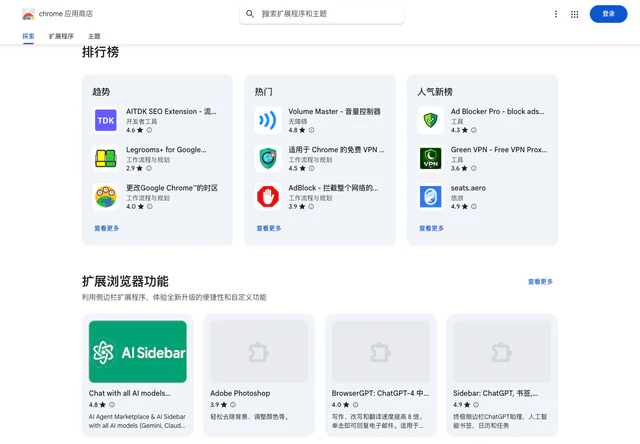Click the search magnifier icon
Screen dimensions: 640x444
(250, 14)
